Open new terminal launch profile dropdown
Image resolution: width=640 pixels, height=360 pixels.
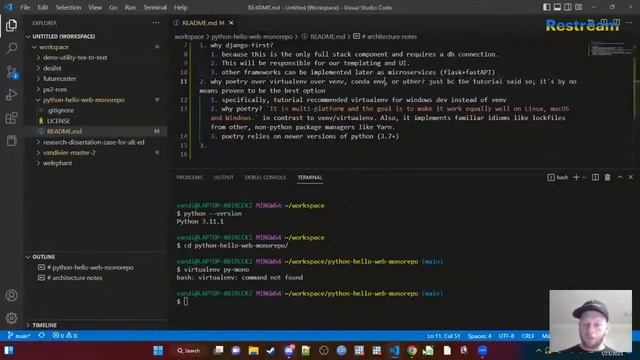coord(584,177)
